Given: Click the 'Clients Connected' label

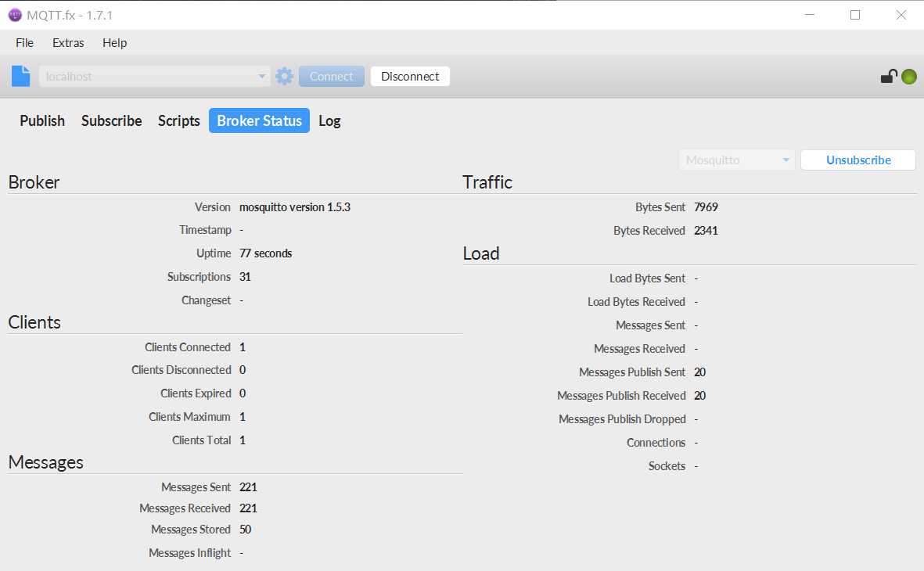Looking at the screenshot, I should point(188,347).
